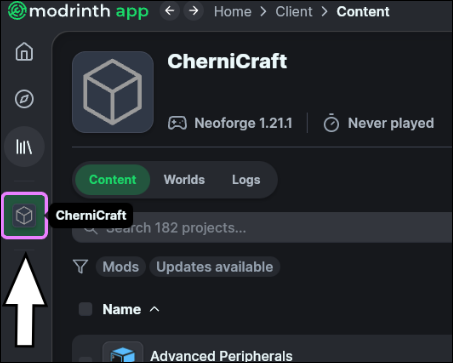Apply the Updates available filter
Image resolution: width=453 pixels, height=363 pixels.
pos(215,267)
